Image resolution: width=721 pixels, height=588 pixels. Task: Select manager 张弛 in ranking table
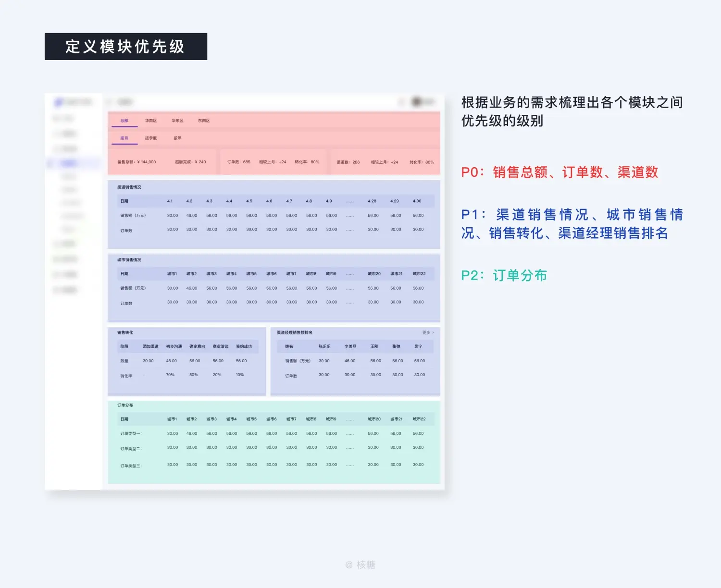point(396,346)
